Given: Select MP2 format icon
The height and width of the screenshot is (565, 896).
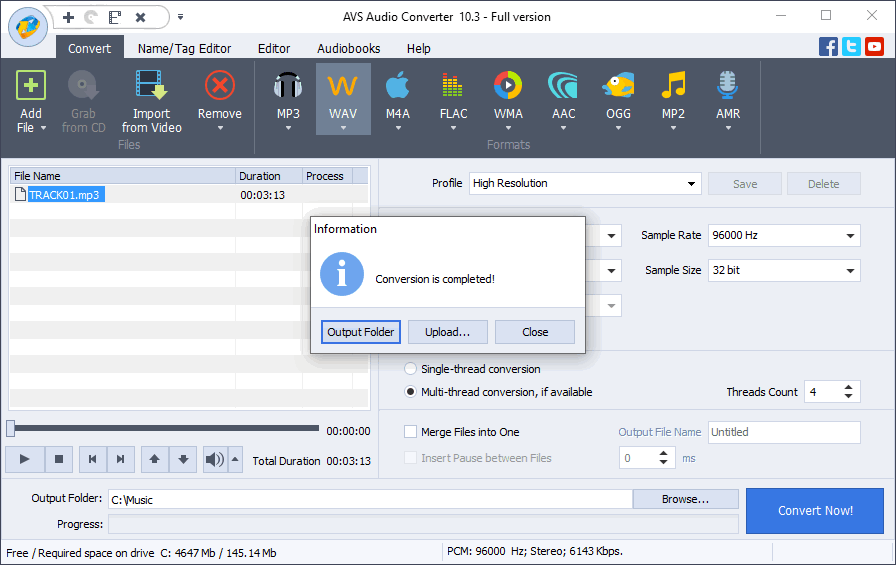Looking at the screenshot, I should tap(673, 86).
